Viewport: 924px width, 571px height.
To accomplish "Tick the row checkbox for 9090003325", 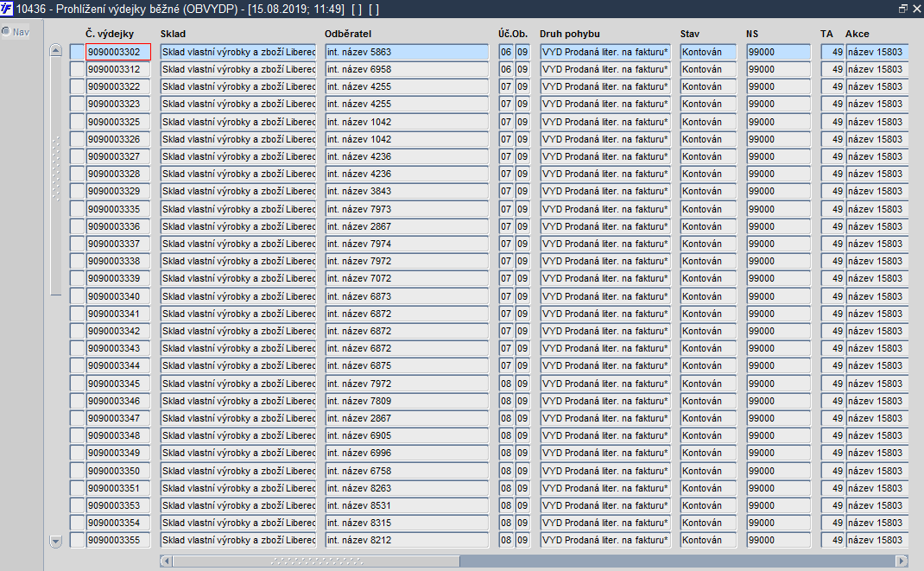I will [77, 122].
